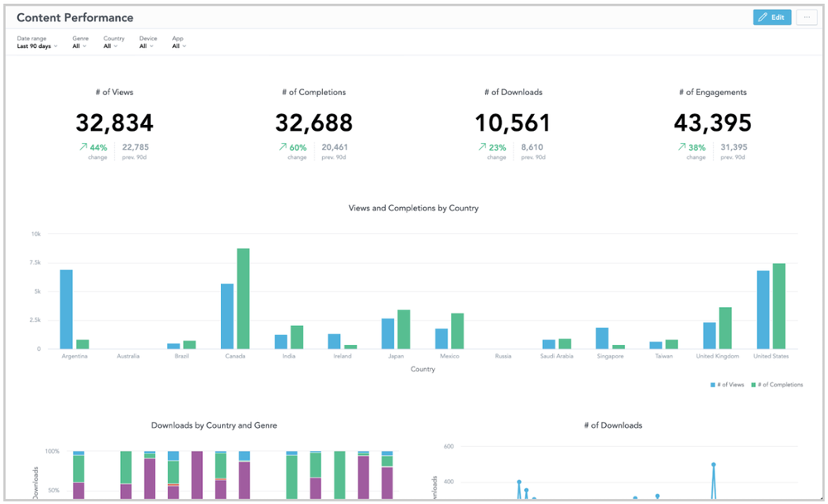Image resolution: width=828 pixels, height=504 pixels.
Task: Click the 44% change indicator under Views
Action: pyautogui.click(x=94, y=148)
